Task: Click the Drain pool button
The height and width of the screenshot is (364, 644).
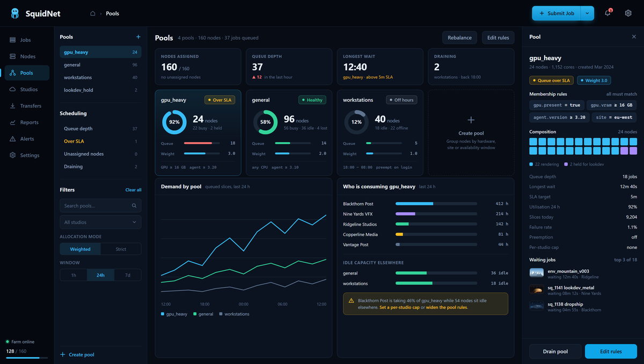Action: point(555,352)
